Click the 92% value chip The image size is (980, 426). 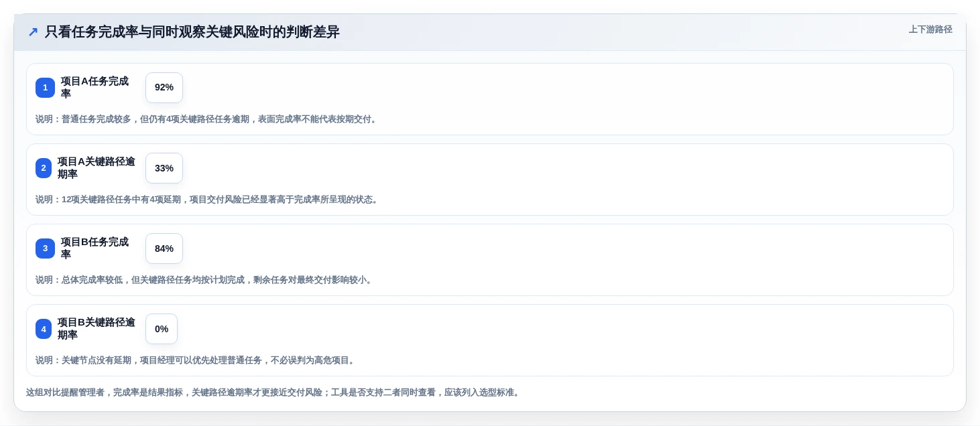[x=164, y=88]
